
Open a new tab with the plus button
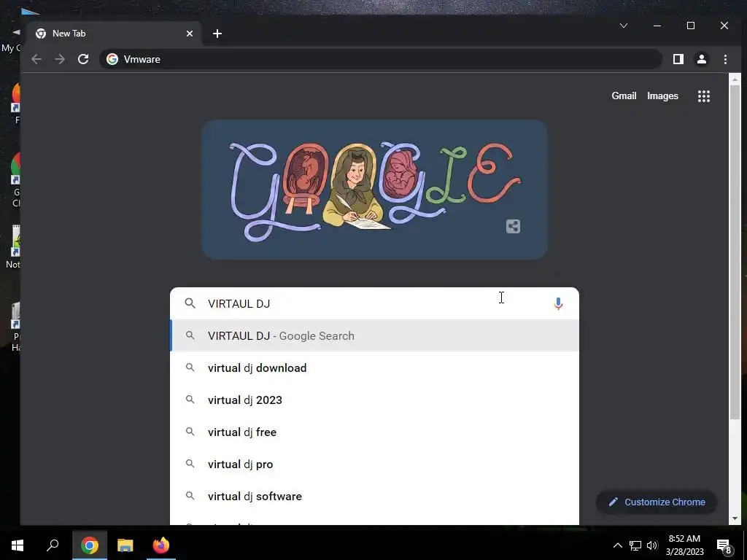217,34
